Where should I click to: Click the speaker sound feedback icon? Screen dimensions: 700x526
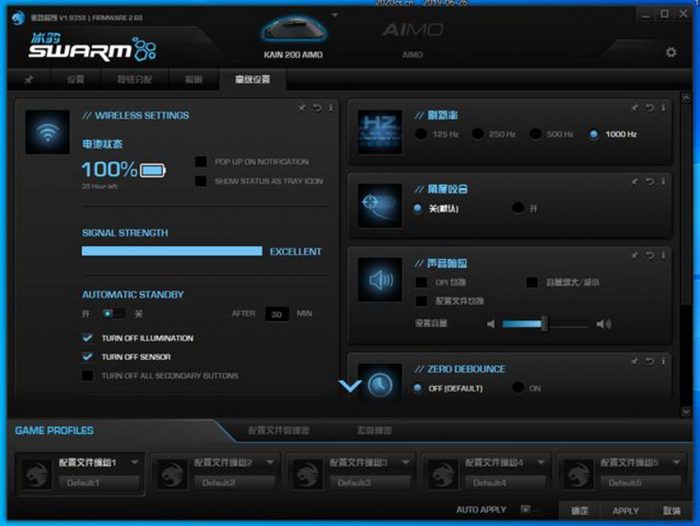click(x=381, y=281)
